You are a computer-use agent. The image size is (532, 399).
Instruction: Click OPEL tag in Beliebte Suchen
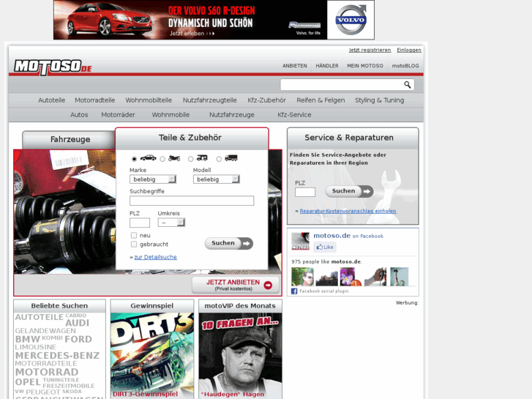point(28,382)
